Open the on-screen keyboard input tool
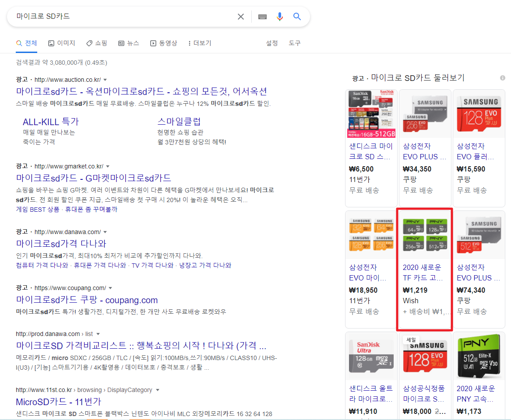This screenshot has width=511, height=420. coord(262,17)
